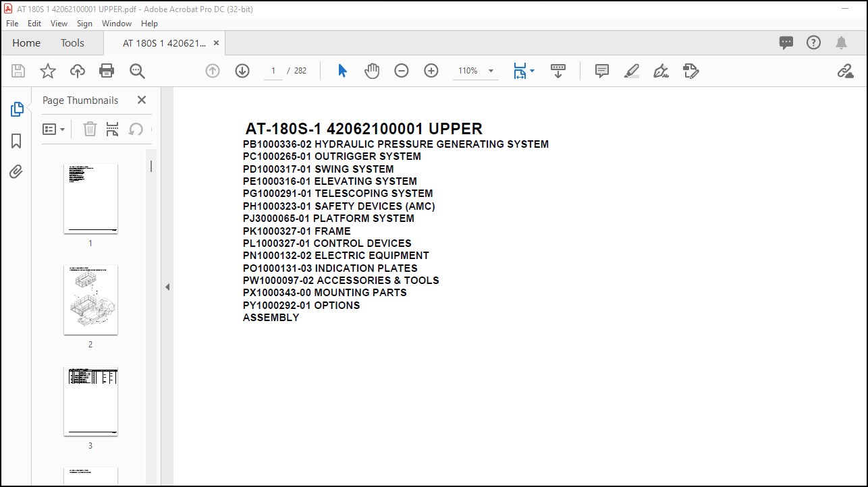Open the comments speech bubble icon
Viewport: 868px width, 487px height.
pyautogui.click(x=786, y=42)
